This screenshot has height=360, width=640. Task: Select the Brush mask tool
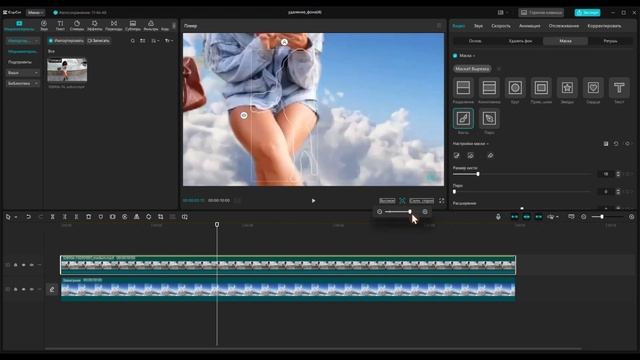[x=463, y=118]
